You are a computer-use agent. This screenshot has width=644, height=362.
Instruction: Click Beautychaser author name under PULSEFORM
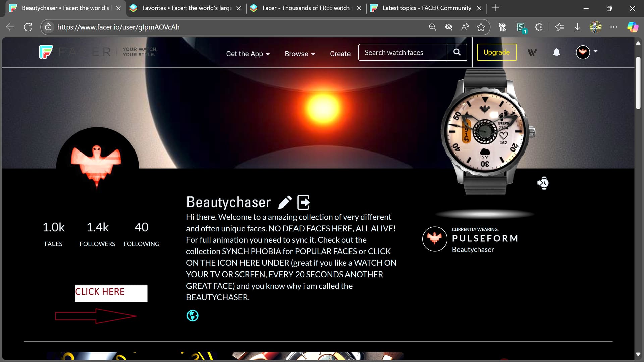point(473,250)
